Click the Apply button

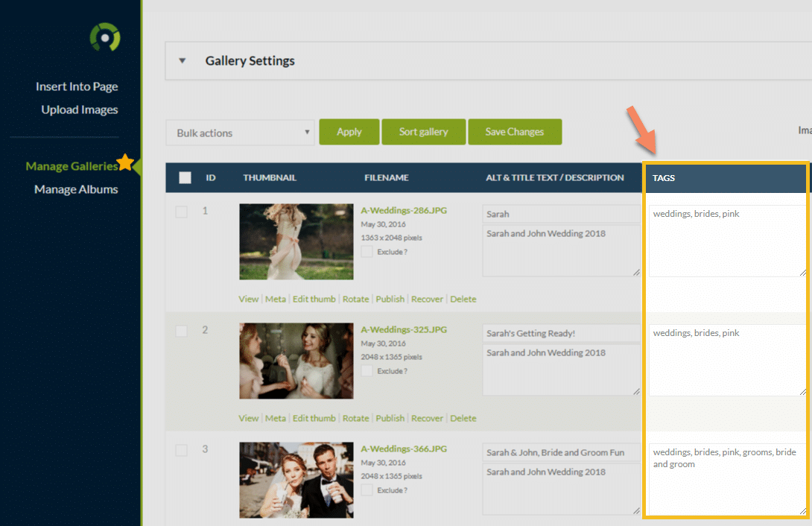click(x=349, y=132)
